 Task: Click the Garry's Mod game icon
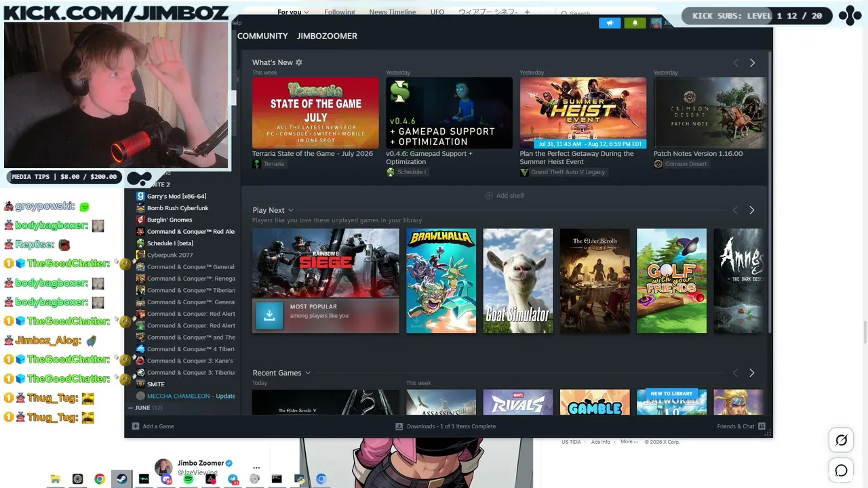[140, 196]
